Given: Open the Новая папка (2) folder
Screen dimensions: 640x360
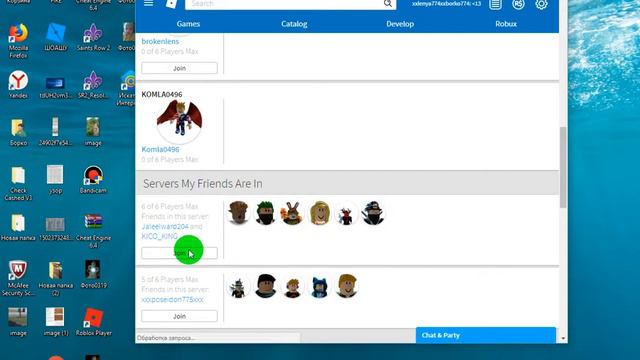Looking at the screenshot, I should point(56,278).
